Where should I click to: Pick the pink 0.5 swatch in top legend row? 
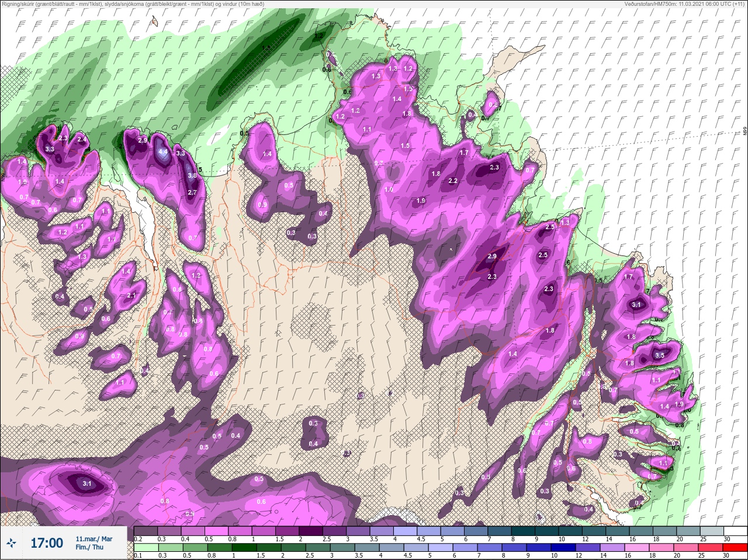pyautogui.click(x=217, y=531)
